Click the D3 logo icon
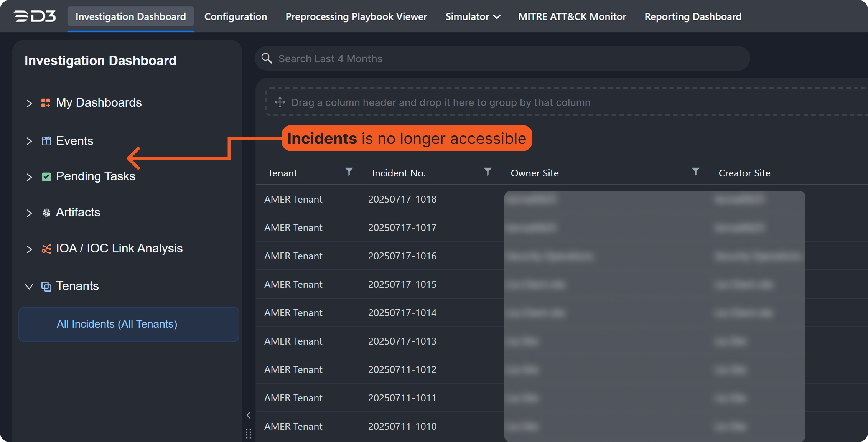The height and width of the screenshot is (442, 868). [35, 16]
